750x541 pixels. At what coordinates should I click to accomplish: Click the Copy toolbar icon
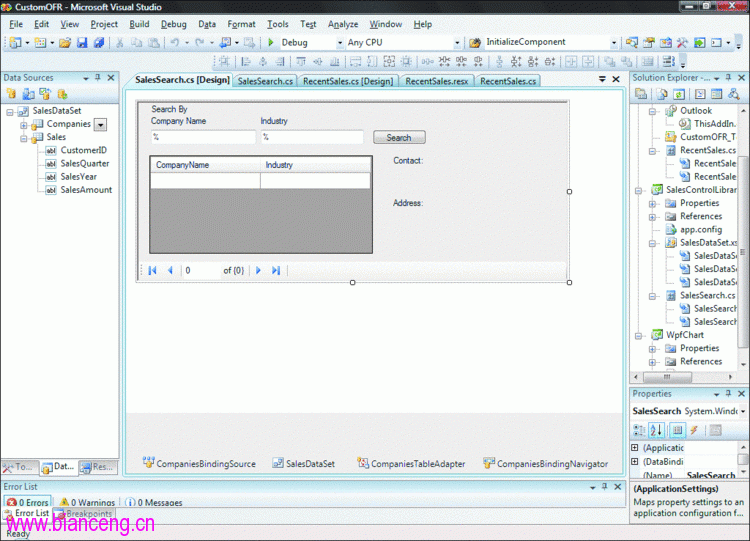point(137,43)
